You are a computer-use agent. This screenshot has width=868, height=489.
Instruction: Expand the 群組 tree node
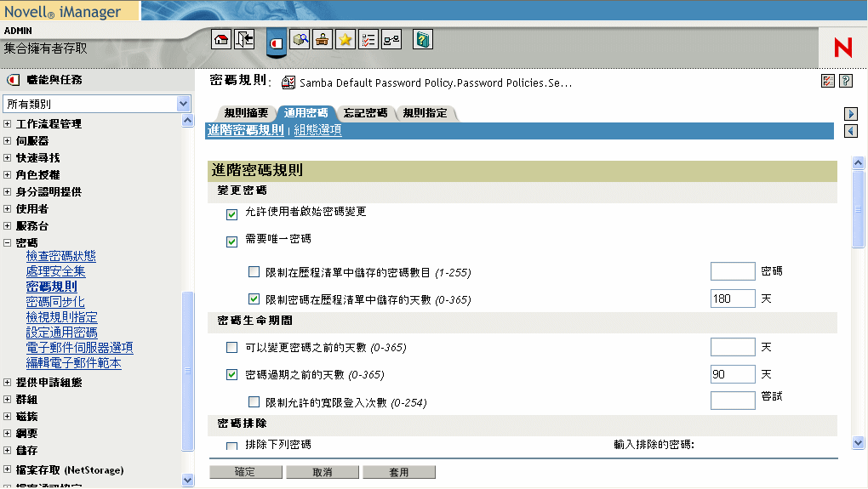(x=7, y=400)
